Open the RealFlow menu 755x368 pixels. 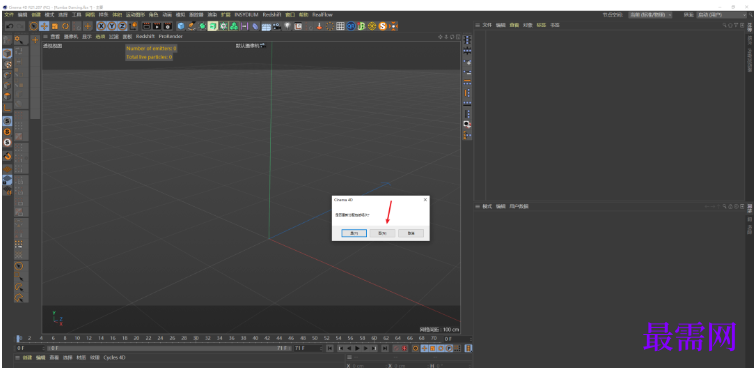pos(323,15)
